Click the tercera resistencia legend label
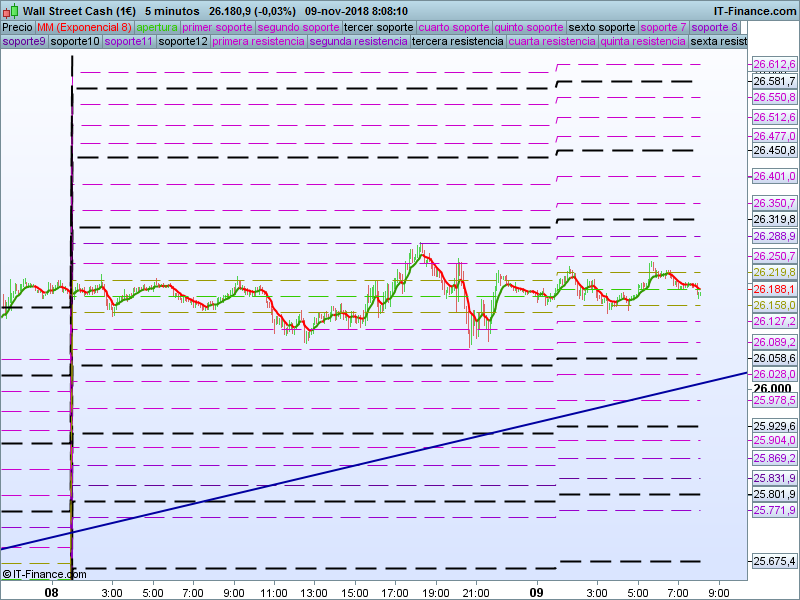Screen dimensions: 800x600 (458, 42)
